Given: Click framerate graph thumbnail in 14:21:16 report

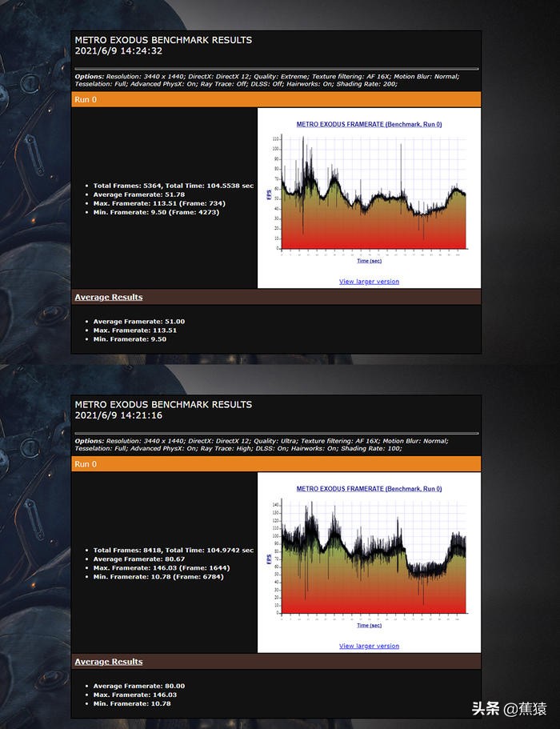Looking at the screenshot, I should tap(369, 558).
